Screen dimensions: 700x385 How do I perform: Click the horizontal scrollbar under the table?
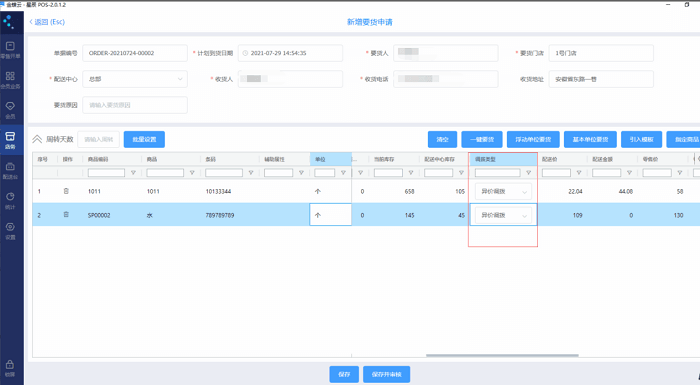tap(502, 356)
